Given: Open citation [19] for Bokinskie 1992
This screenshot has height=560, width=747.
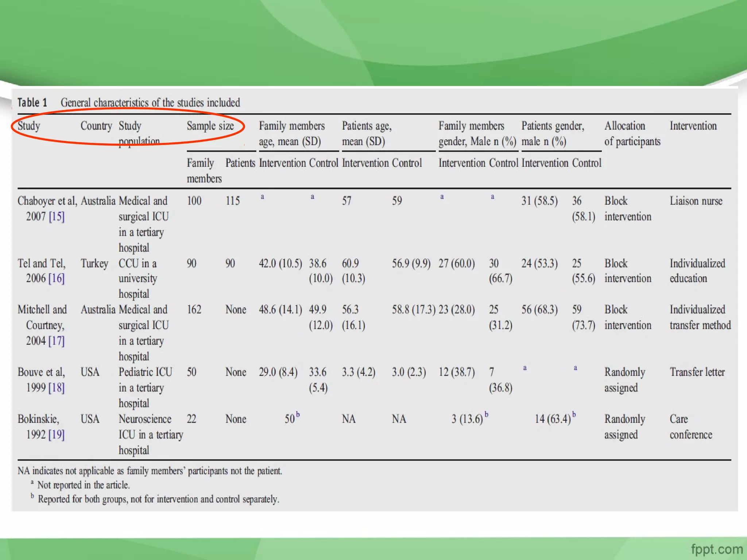Looking at the screenshot, I should click(57, 435).
